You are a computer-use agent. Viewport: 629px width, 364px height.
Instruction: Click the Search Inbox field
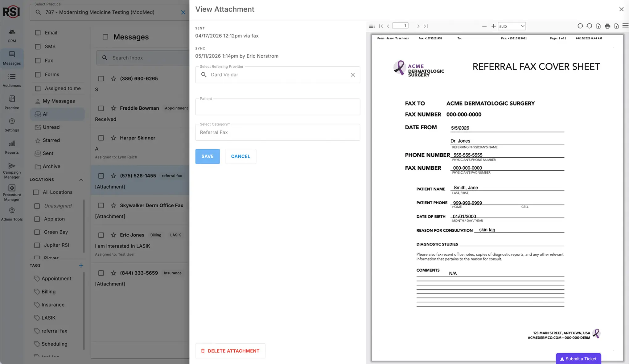point(143,58)
